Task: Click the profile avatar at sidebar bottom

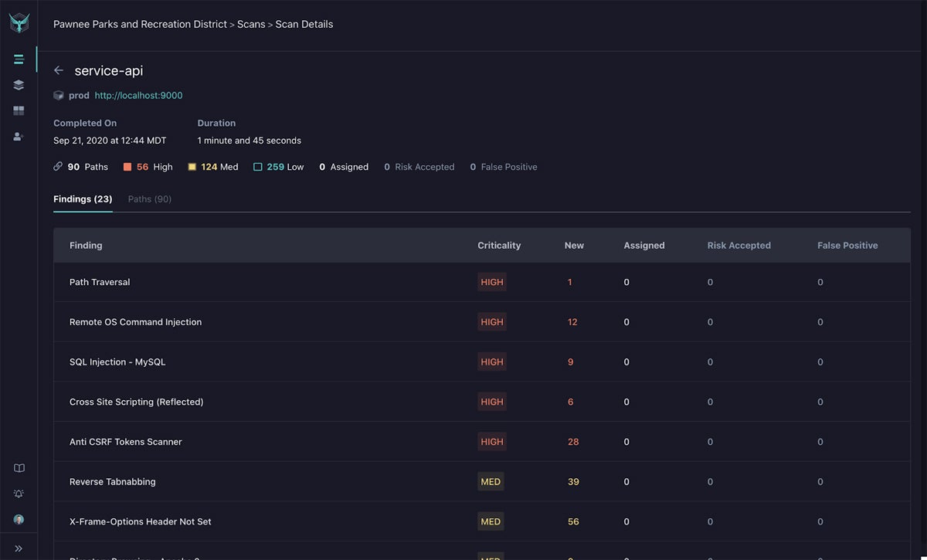Action: (18, 519)
